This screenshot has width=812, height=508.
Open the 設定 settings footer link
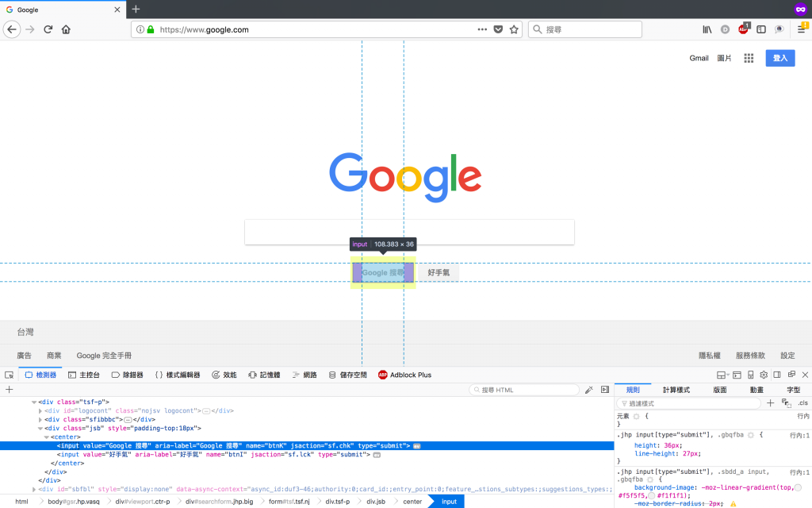click(787, 356)
